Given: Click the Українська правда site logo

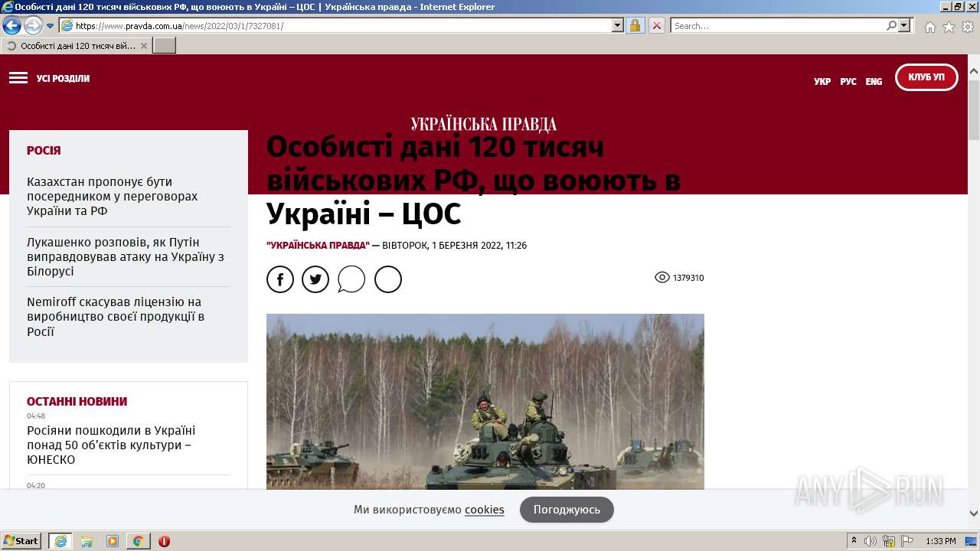Looking at the screenshot, I should pos(484,124).
